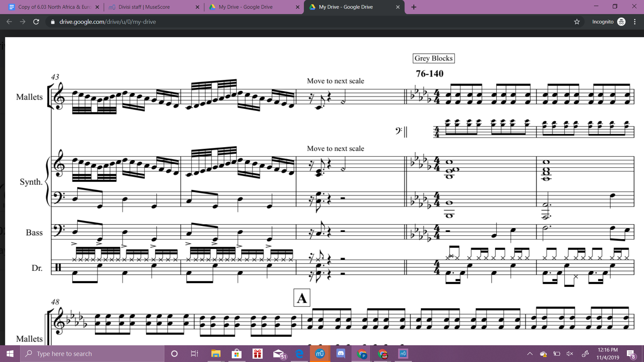Click the Type here to search box
This screenshot has height=362, width=644.
coord(92,354)
